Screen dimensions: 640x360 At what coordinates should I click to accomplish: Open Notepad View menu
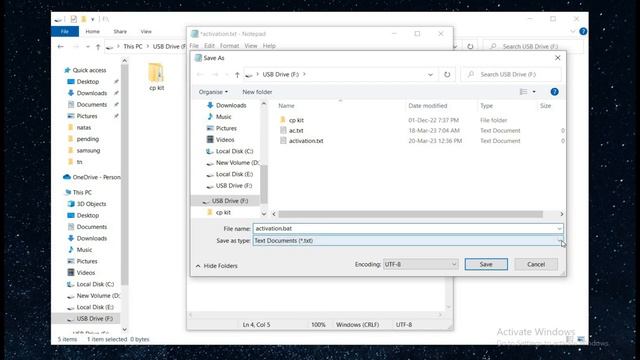pos(251,46)
